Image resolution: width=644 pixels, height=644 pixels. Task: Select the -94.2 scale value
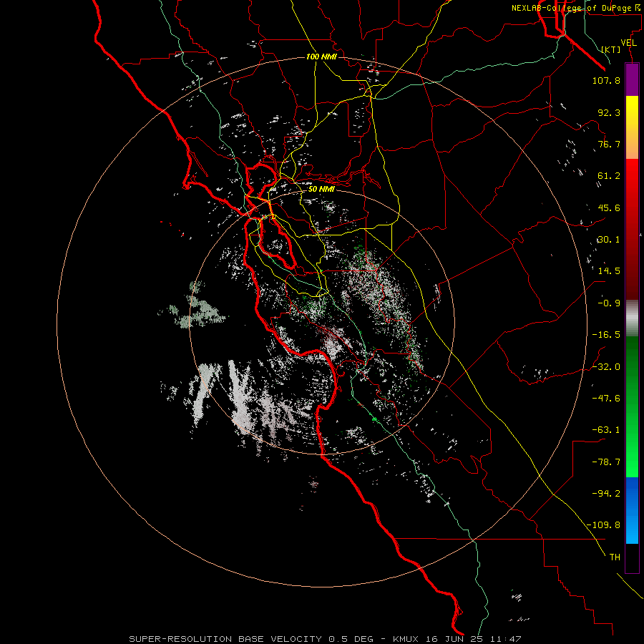(606, 493)
